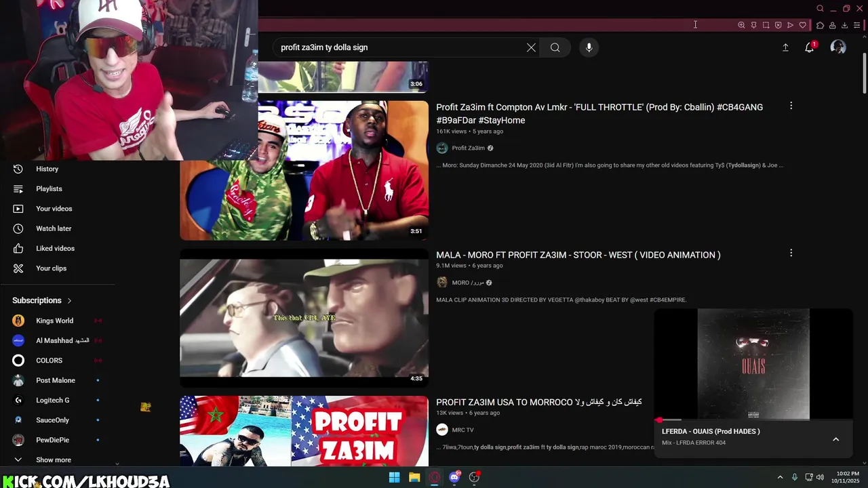This screenshot has width=868, height=488.
Task: Open options menu for FULL THROTTLE video
Action: click(791, 106)
